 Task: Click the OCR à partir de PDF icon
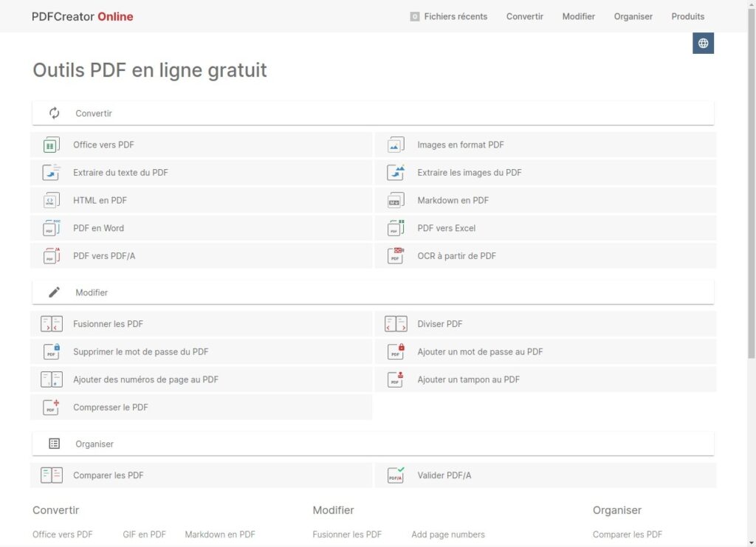[x=396, y=256]
